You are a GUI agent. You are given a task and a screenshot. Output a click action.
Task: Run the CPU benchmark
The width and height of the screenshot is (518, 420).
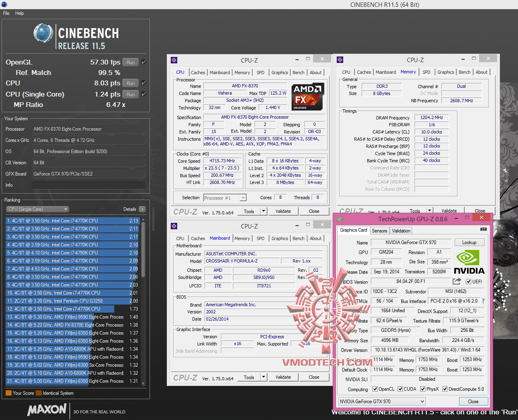(131, 83)
